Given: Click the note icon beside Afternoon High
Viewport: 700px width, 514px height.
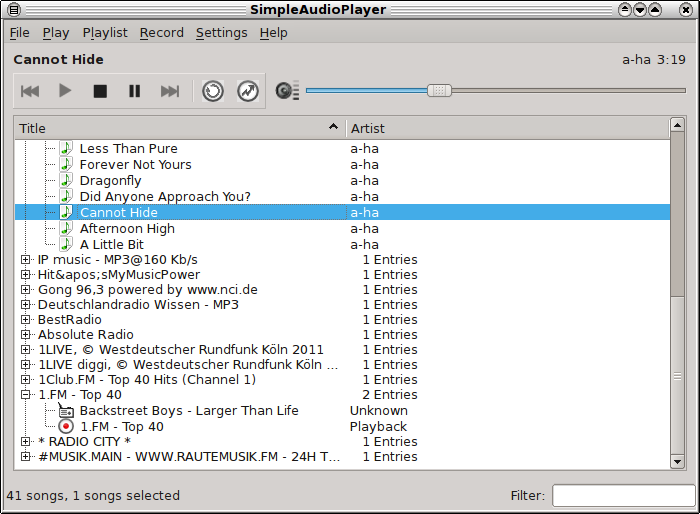Looking at the screenshot, I should 66,228.
